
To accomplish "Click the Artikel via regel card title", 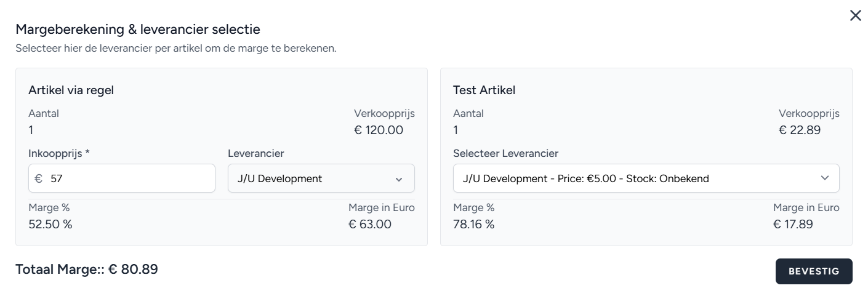I will pos(71,90).
